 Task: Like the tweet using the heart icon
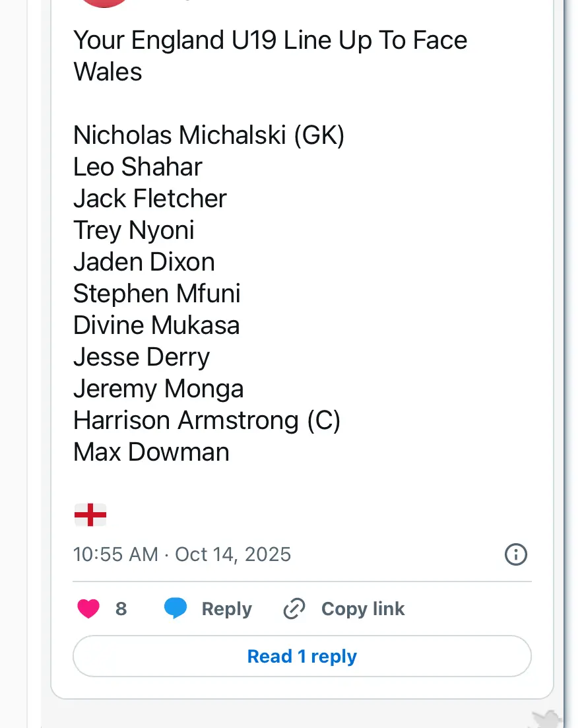click(88, 609)
